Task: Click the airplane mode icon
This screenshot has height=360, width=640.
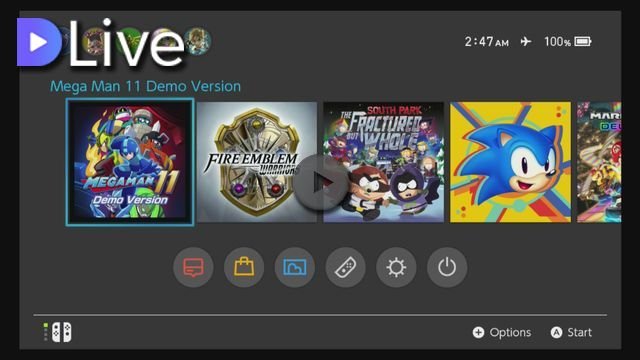Action: coord(526,41)
